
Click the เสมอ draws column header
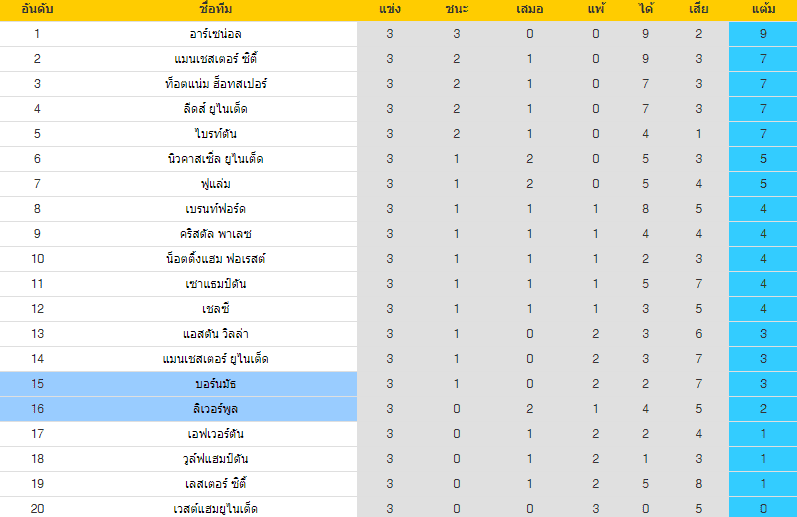click(x=529, y=9)
